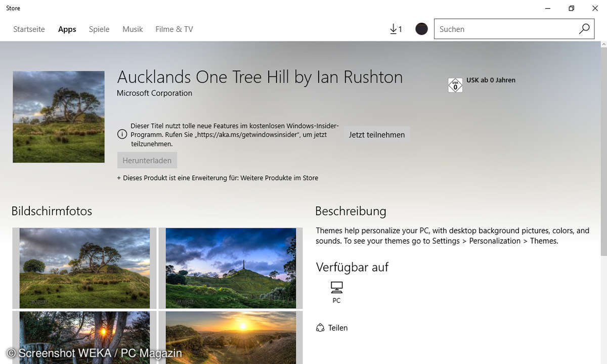Open the grassy tree hill screenshot

click(x=84, y=268)
